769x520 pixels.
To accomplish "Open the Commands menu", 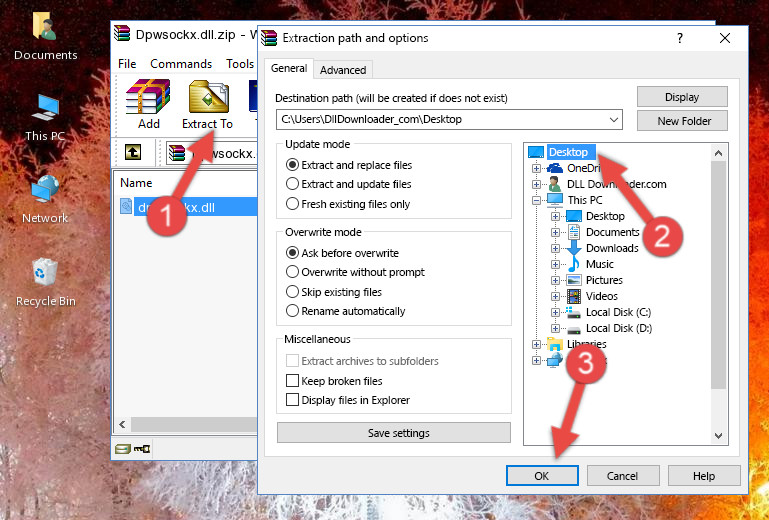I will 181,64.
